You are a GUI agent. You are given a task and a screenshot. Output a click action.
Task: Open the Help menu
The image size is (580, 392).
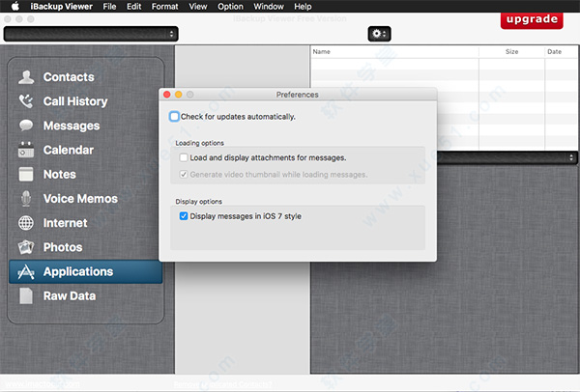[303, 7]
